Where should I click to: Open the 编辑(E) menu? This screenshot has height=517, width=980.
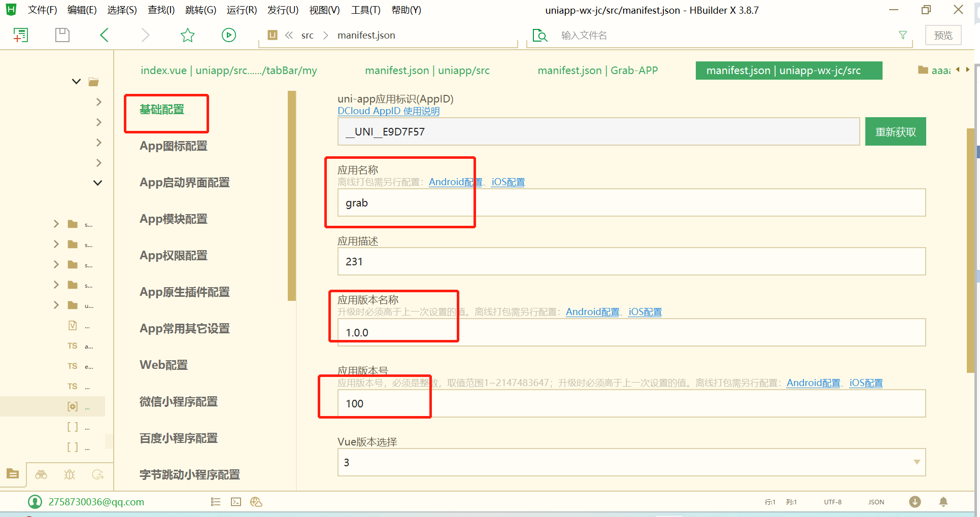pyautogui.click(x=82, y=10)
